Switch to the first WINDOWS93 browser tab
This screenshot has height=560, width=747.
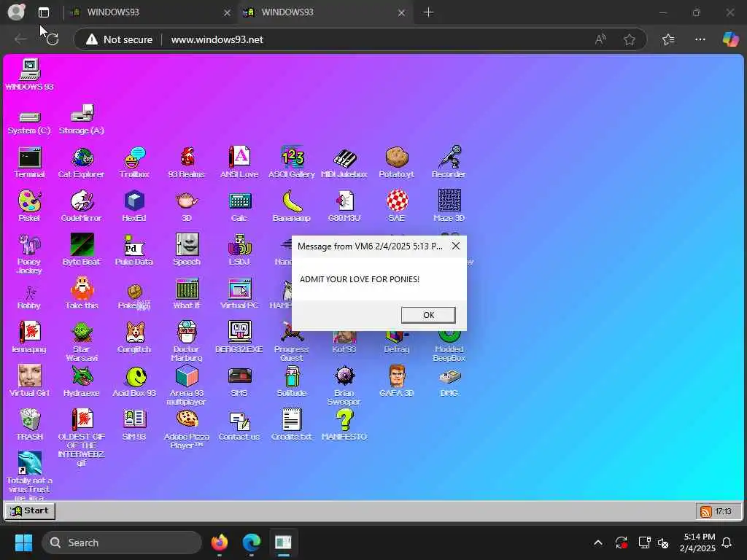[149, 12]
